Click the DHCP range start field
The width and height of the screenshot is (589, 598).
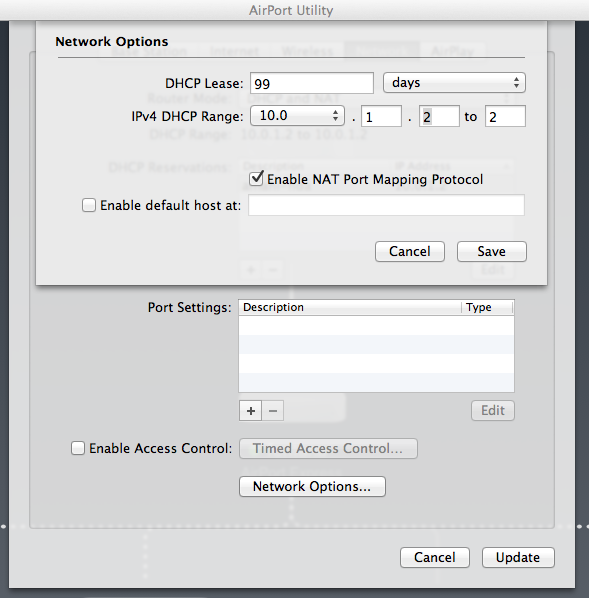439,116
